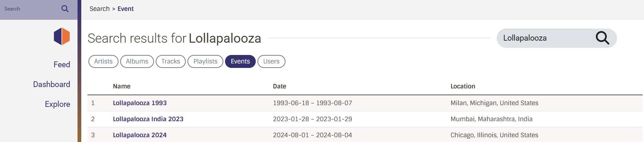The image size is (644, 142).
Task: Show Users search results
Action: (271, 61)
